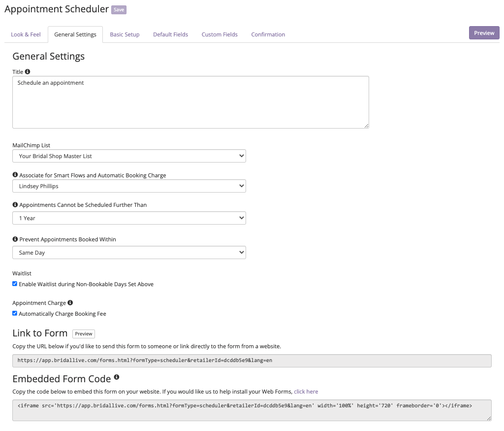Go to the Default Fields tab

point(171,34)
